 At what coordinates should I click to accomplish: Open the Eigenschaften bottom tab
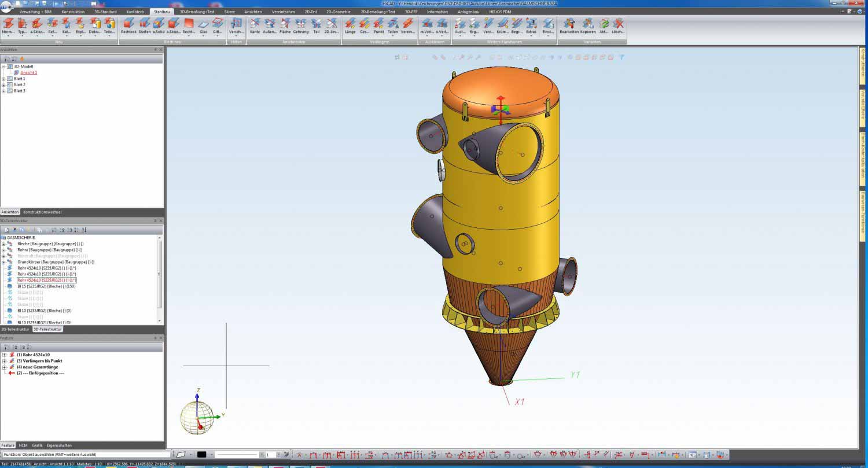coord(59,445)
